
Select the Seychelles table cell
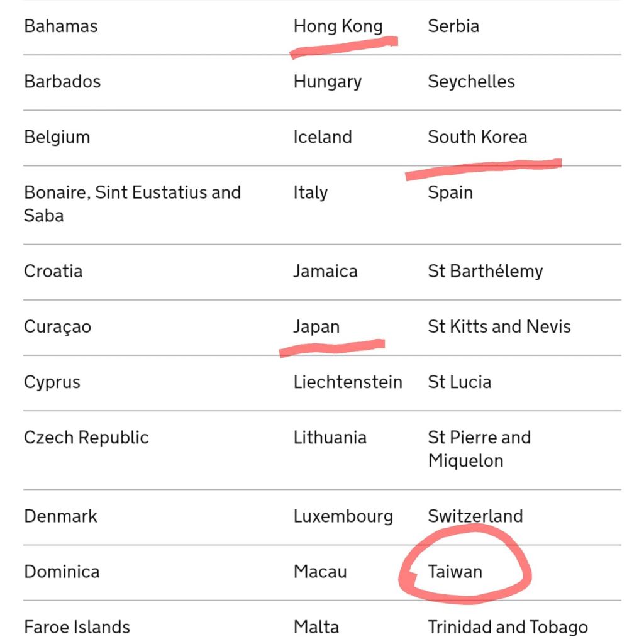pos(471,82)
